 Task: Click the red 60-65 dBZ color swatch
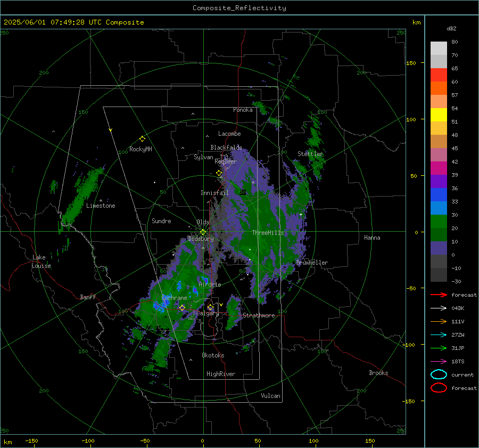439,75
